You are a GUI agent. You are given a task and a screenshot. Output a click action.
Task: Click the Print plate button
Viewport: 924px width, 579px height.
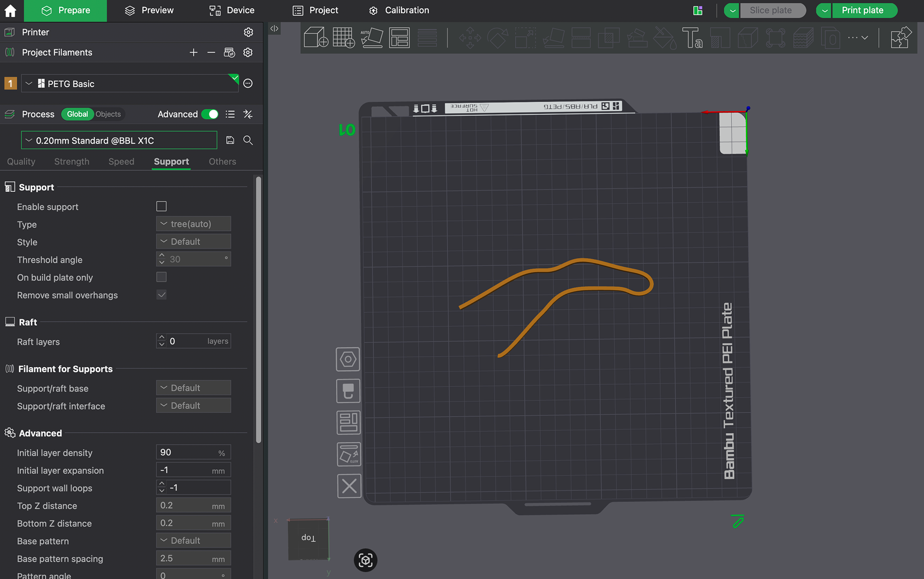pyautogui.click(x=862, y=11)
